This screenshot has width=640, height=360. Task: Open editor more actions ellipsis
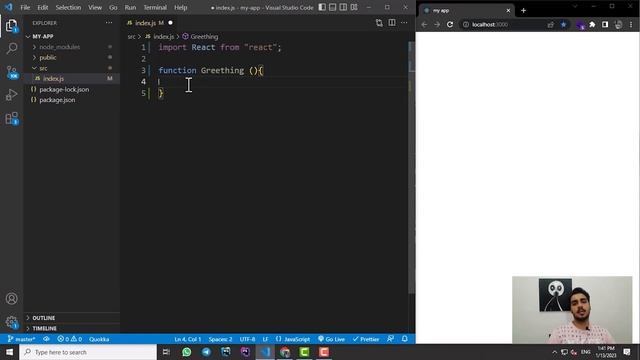(404, 23)
